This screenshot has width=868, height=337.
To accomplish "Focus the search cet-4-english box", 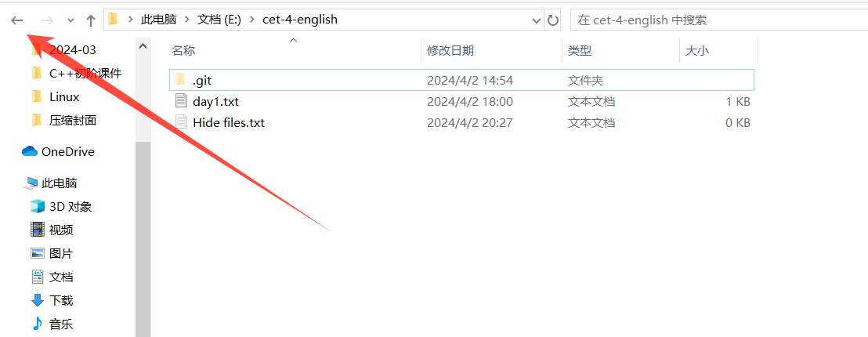I will (x=719, y=20).
